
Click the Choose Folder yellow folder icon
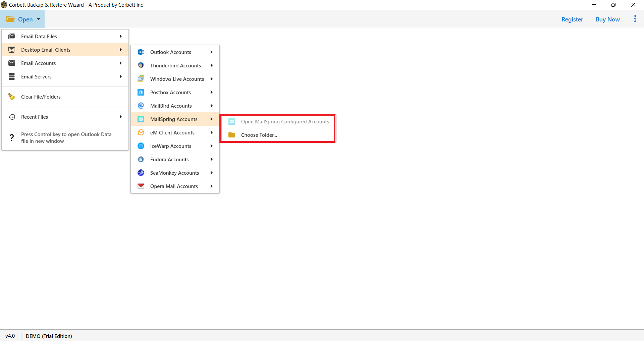tap(232, 135)
